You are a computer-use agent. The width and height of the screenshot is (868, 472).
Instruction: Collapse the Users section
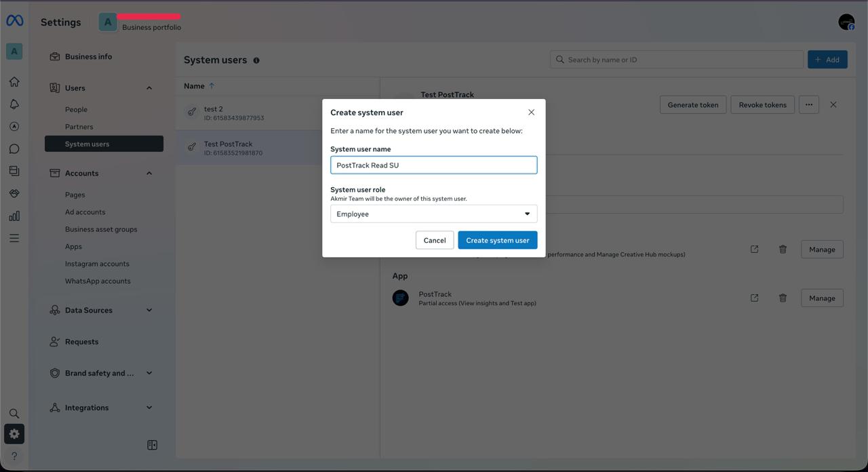[149, 87]
